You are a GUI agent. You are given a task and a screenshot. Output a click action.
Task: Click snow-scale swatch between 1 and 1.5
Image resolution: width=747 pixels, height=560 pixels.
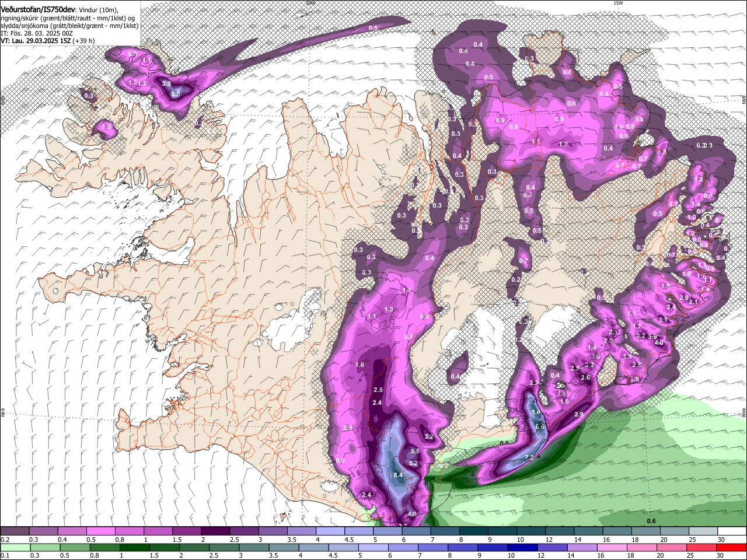click(x=158, y=531)
